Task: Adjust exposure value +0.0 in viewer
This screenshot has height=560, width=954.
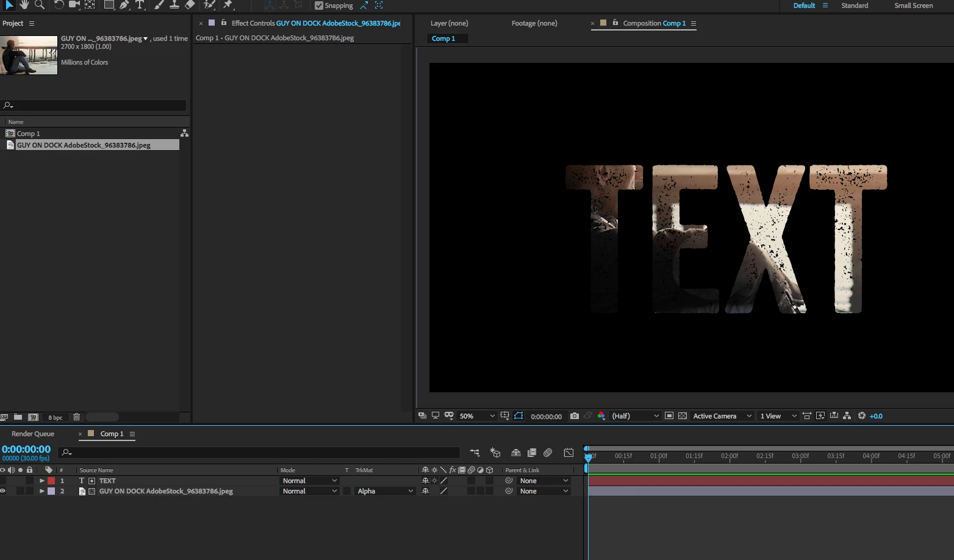Action: point(877,416)
